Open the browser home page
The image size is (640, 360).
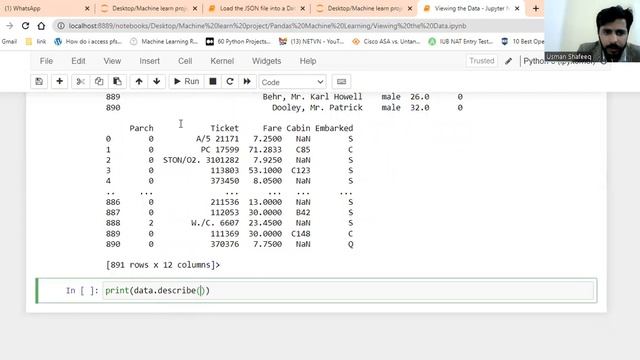tap(41, 26)
